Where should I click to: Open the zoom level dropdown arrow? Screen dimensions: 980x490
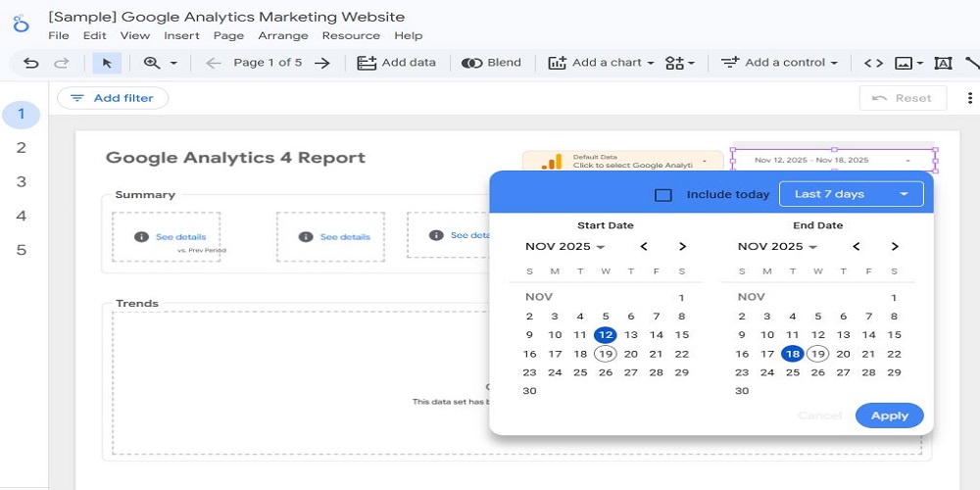pyautogui.click(x=173, y=63)
